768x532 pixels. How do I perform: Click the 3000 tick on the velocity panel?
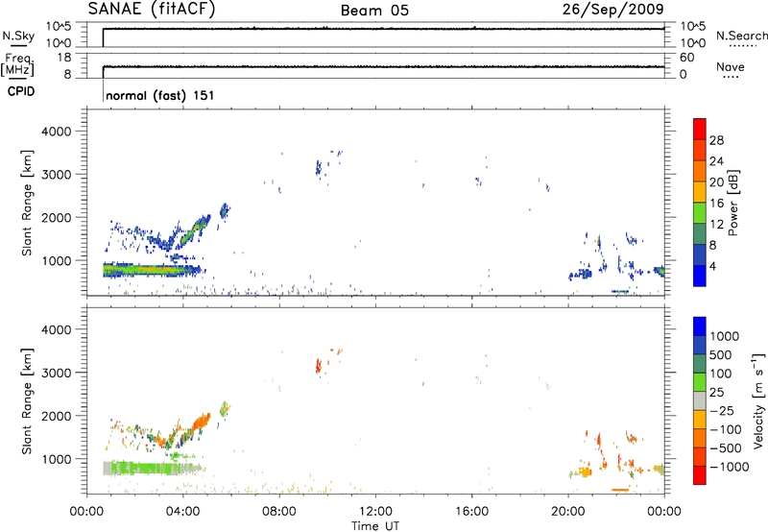point(57,373)
